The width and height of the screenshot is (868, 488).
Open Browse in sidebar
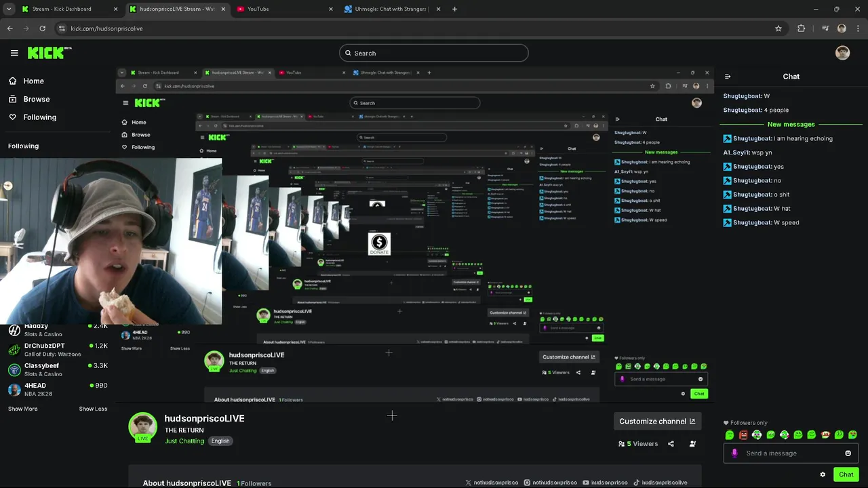pyautogui.click(x=29, y=99)
